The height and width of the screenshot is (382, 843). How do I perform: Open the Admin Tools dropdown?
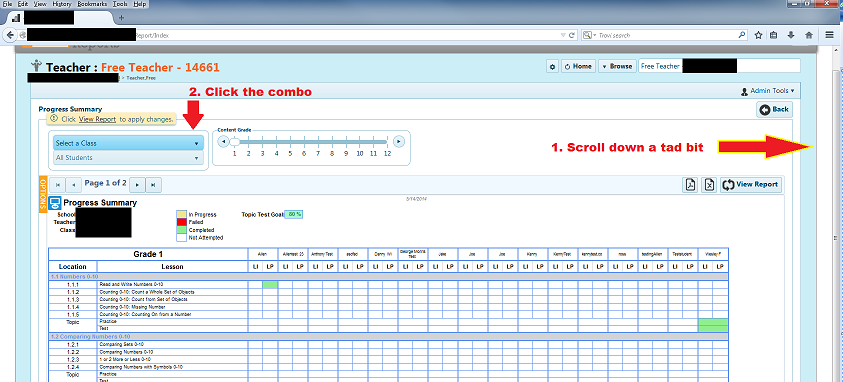pyautogui.click(x=767, y=91)
